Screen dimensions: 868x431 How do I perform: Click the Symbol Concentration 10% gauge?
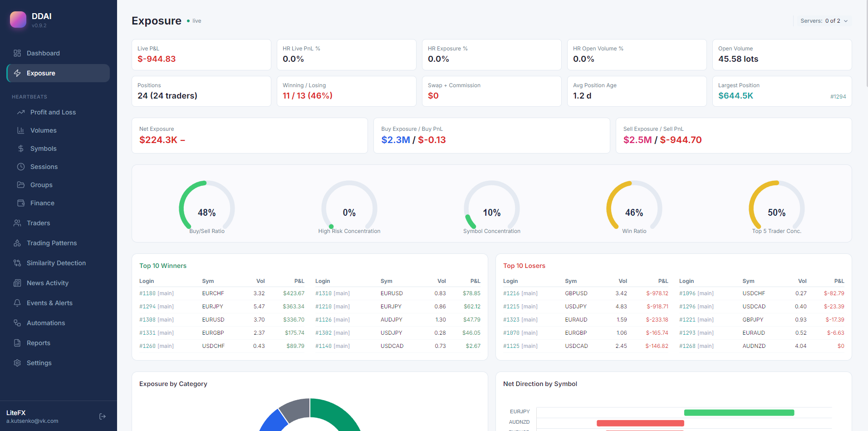[x=492, y=207]
